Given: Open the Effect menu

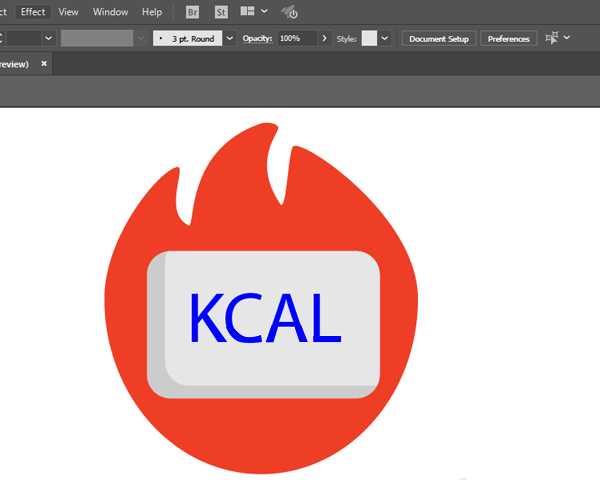Looking at the screenshot, I should coord(33,12).
